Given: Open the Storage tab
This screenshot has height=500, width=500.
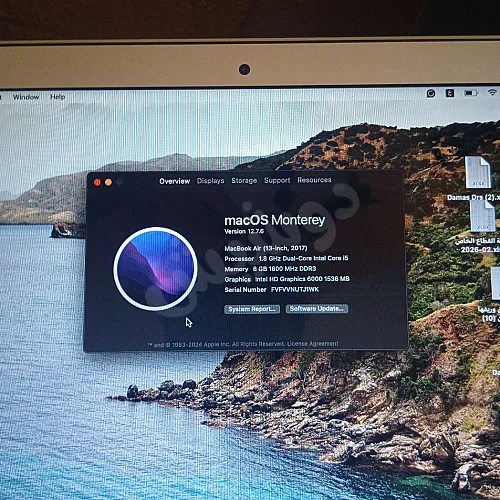Looking at the screenshot, I should pos(244,180).
